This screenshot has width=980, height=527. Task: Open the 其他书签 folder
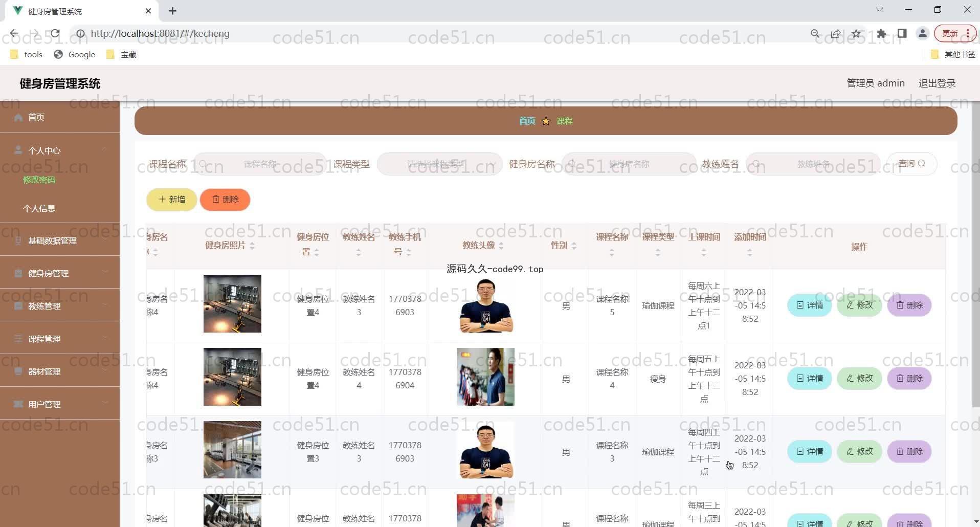tap(953, 54)
